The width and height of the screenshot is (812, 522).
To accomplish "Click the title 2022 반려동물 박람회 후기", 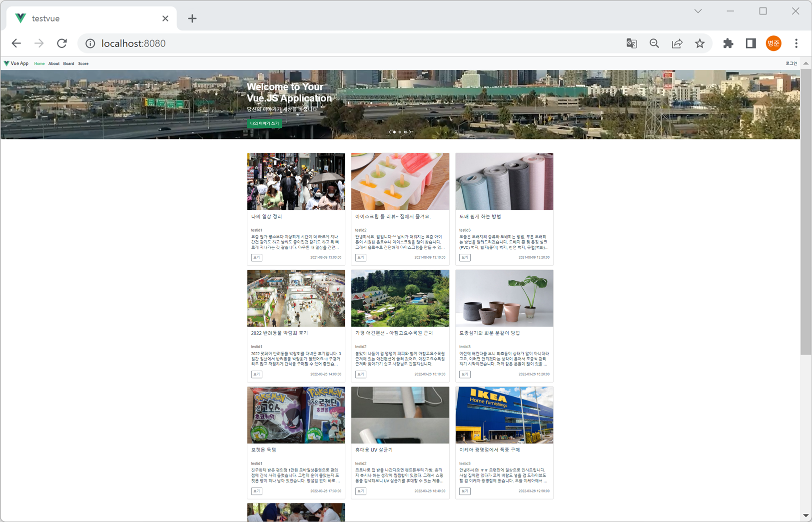I will click(279, 333).
